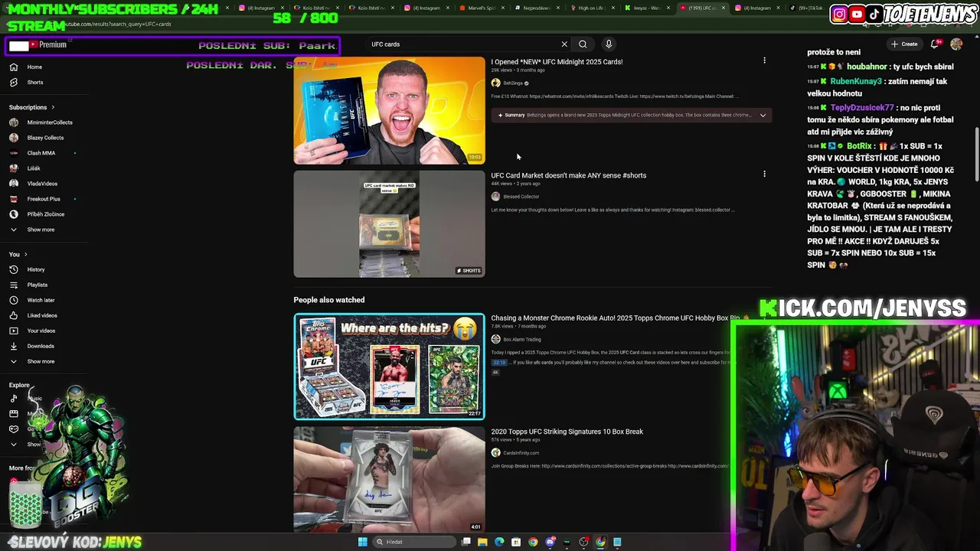
Task: Click the YouTube Premium logo
Action: 47,45
